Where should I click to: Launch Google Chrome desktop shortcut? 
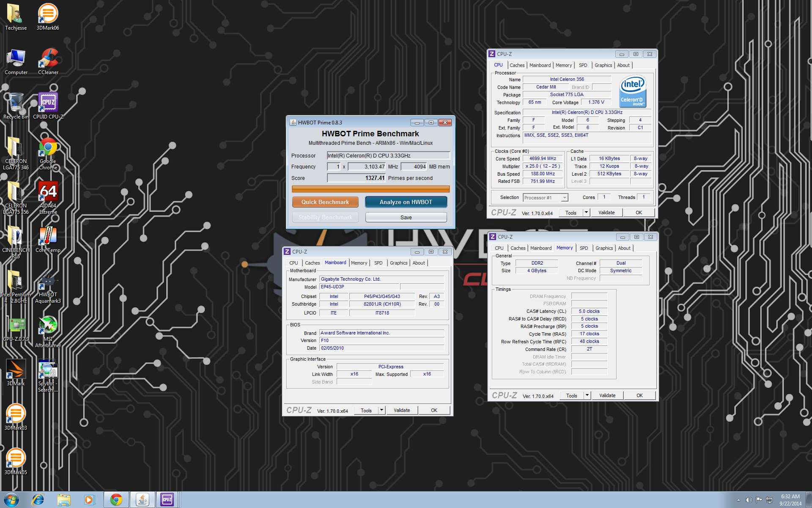(48, 153)
